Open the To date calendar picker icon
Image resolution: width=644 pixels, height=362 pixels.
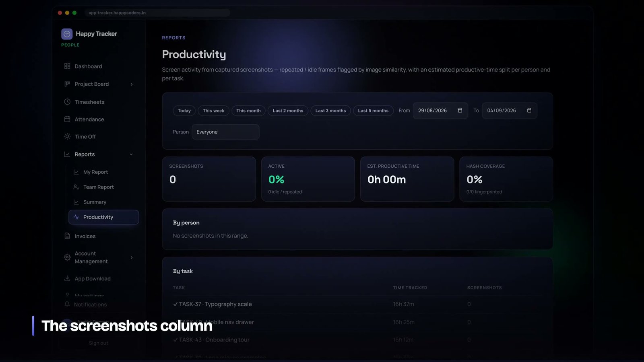point(529,110)
